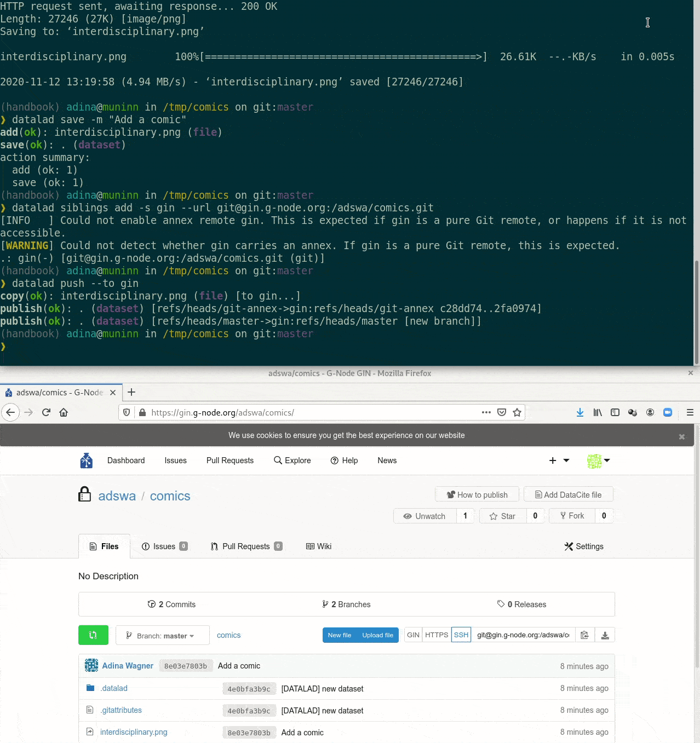
Task: Unwatch the comics repository
Action: 425,516
